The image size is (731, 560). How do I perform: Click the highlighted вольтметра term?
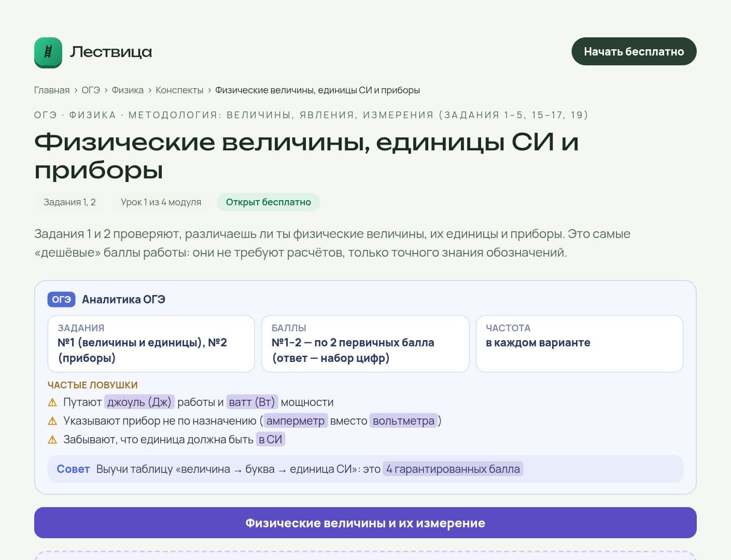pyautogui.click(x=404, y=421)
